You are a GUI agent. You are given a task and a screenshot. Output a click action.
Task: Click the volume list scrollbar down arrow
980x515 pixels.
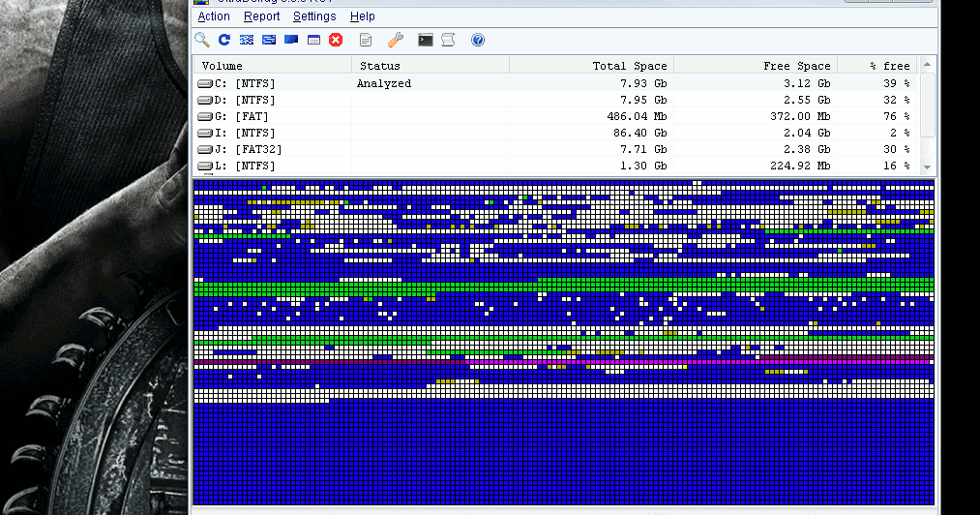[928, 167]
